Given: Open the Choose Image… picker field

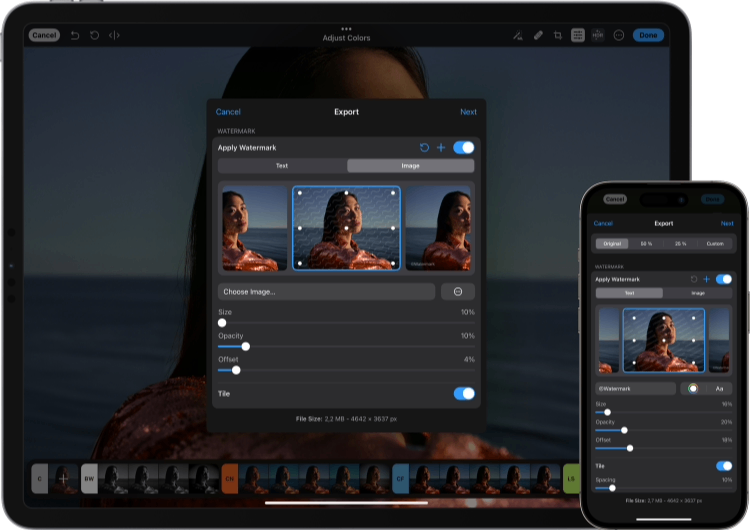Looking at the screenshot, I should 326,292.
